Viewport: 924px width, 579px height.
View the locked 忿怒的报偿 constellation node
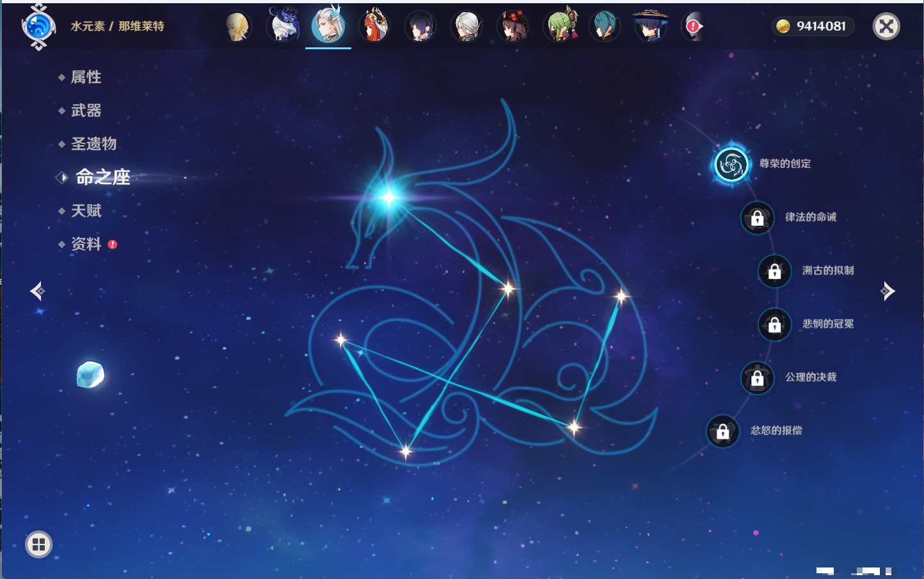pos(722,431)
